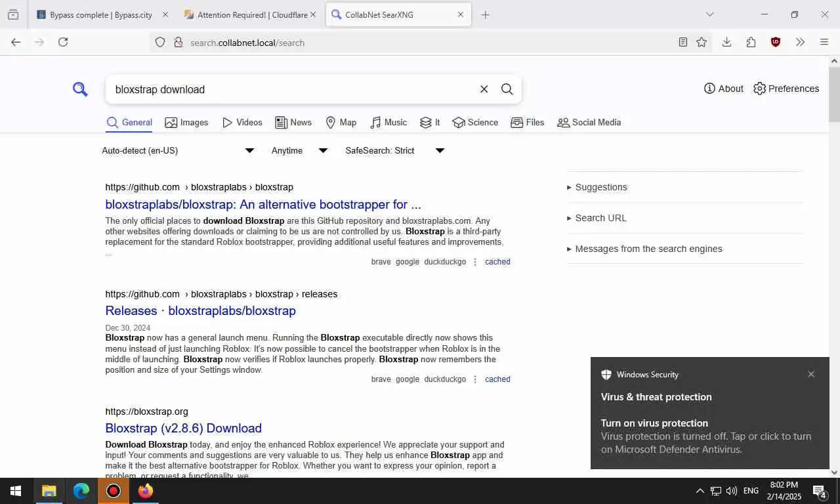Open Preferences with the gear icon

pyautogui.click(x=786, y=89)
